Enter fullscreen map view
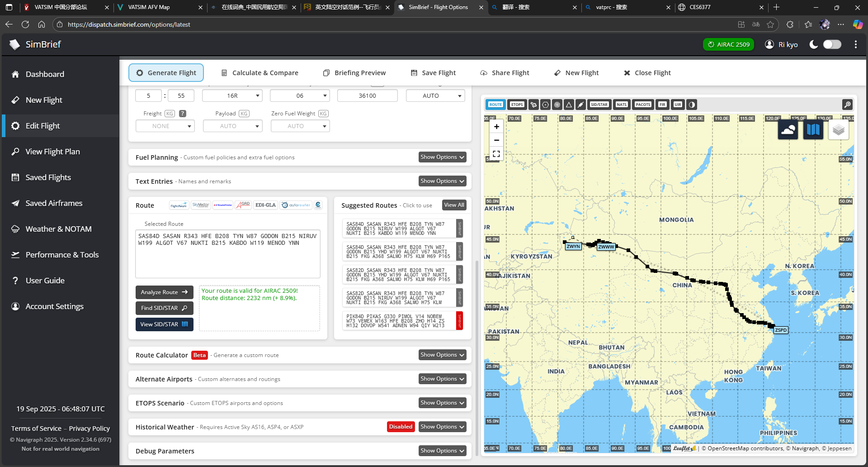Image resolution: width=868 pixels, height=467 pixels. [x=496, y=154]
